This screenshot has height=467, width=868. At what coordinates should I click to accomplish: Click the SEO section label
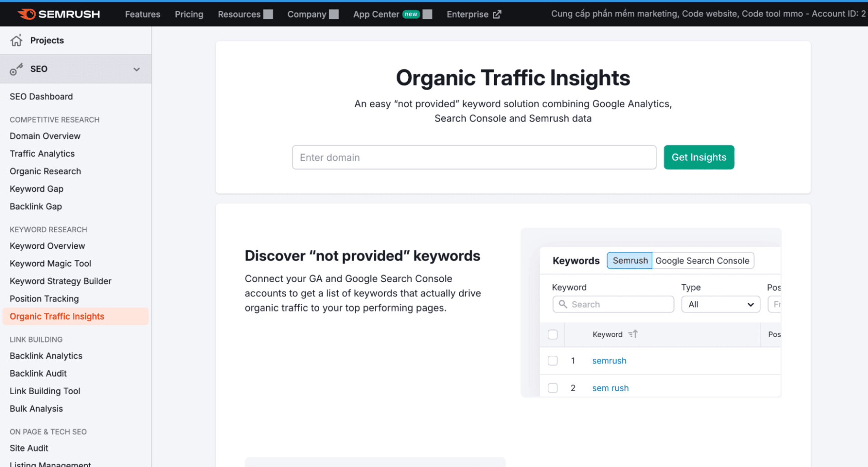click(x=39, y=69)
